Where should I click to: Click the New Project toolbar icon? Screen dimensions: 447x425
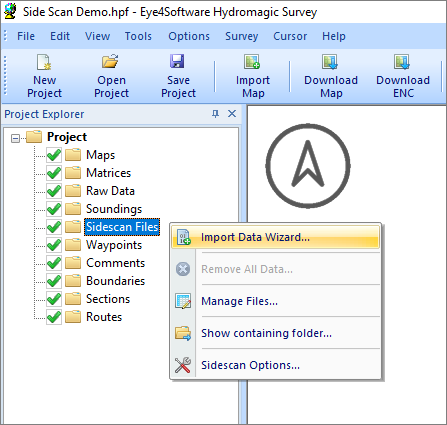(44, 62)
